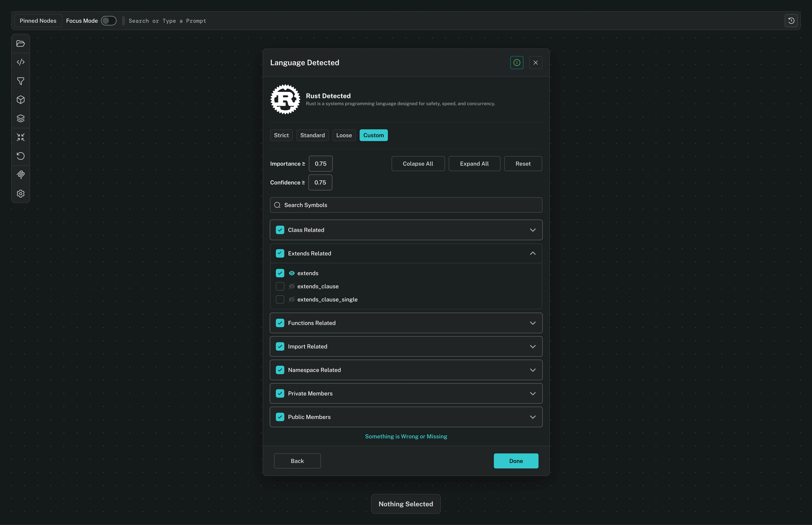Click the Back button
The image size is (812, 525).
coord(297,461)
